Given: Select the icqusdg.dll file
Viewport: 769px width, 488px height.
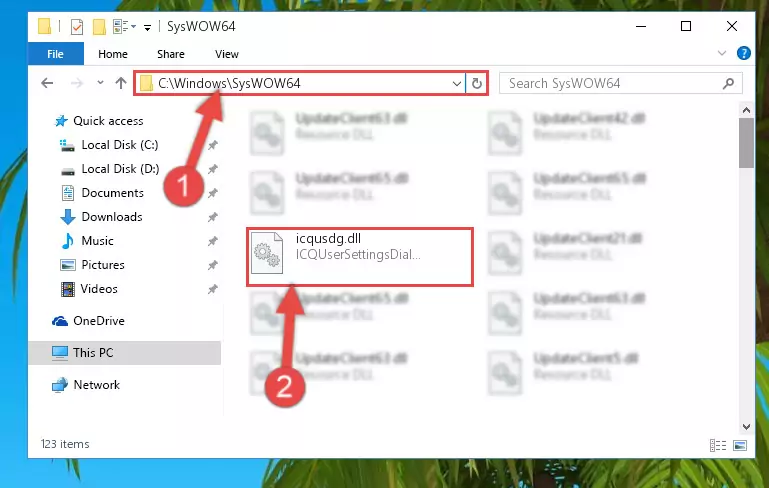Looking at the screenshot, I should (360, 257).
